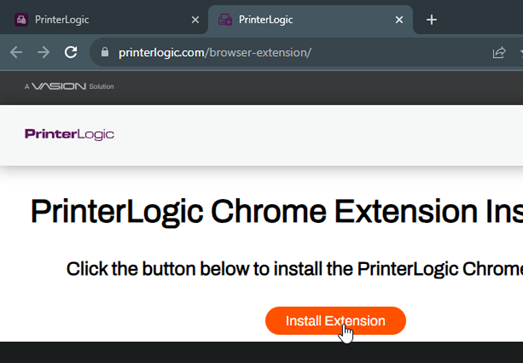This screenshot has width=523, height=363.
Task: Click the PrinterLogic Chrome Extension heading
Action: pyautogui.click(x=277, y=212)
